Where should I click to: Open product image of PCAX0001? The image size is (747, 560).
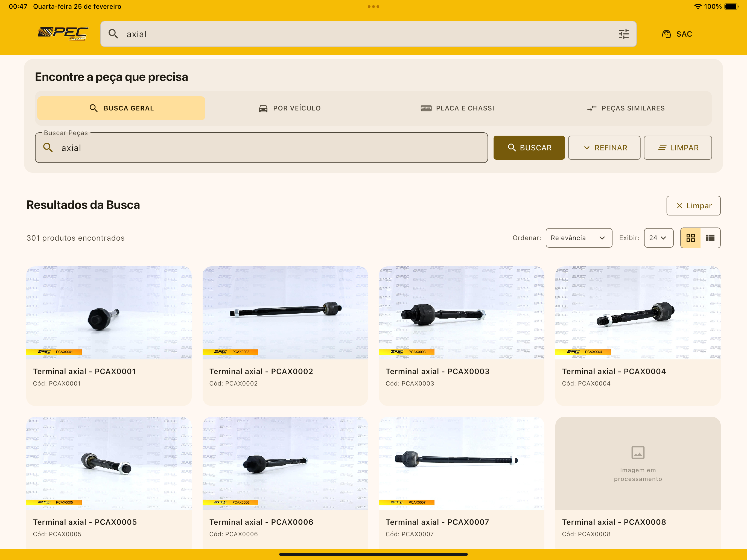coord(109,313)
